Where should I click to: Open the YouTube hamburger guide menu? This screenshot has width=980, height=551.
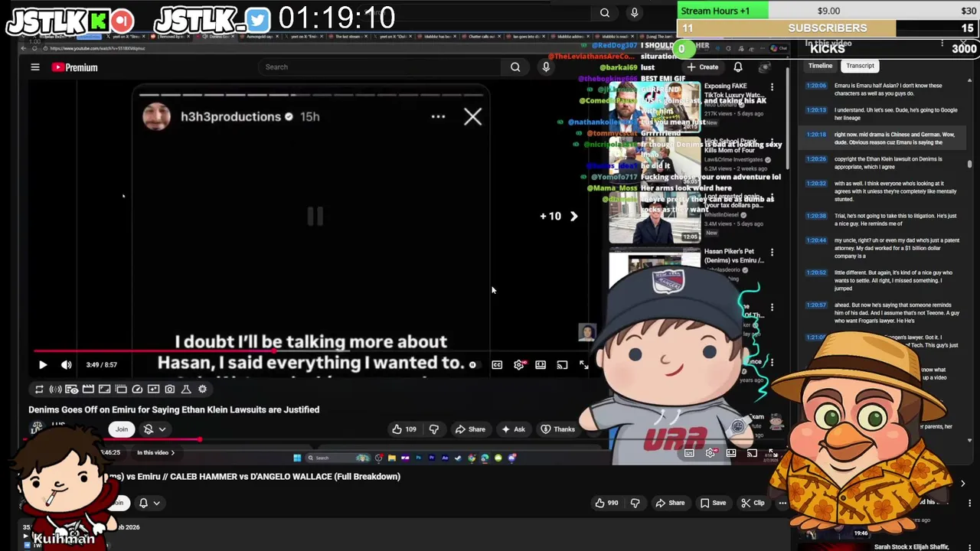pyautogui.click(x=35, y=67)
